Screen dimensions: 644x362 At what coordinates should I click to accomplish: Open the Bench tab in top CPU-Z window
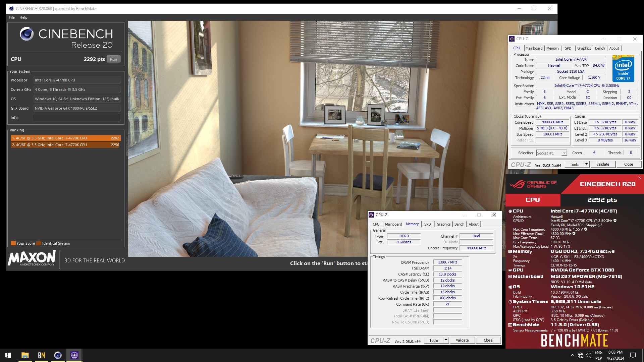(x=600, y=48)
